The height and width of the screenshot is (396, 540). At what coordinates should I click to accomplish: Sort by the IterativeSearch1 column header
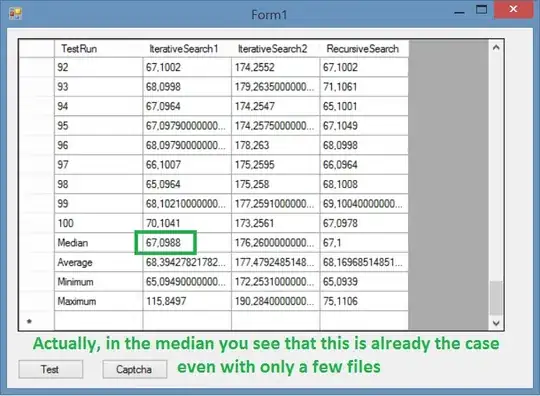[187, 49]
